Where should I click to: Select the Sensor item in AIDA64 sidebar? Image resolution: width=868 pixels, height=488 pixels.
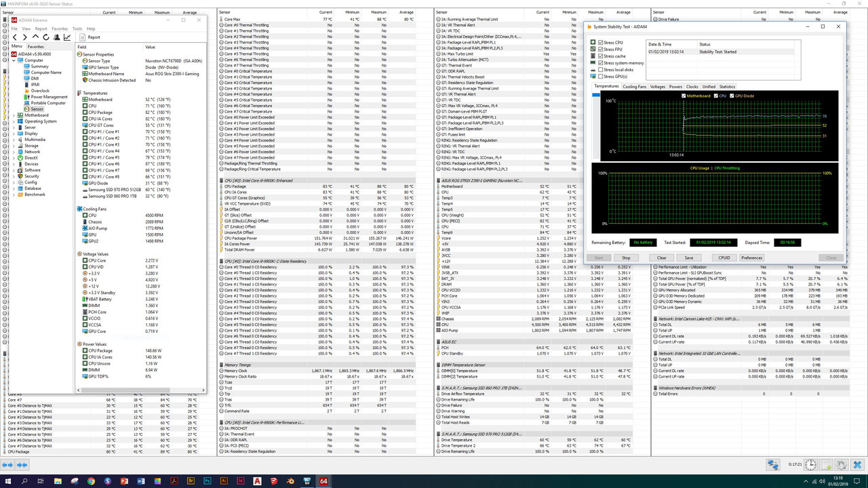pyautogui.click(x=37, y=109)
